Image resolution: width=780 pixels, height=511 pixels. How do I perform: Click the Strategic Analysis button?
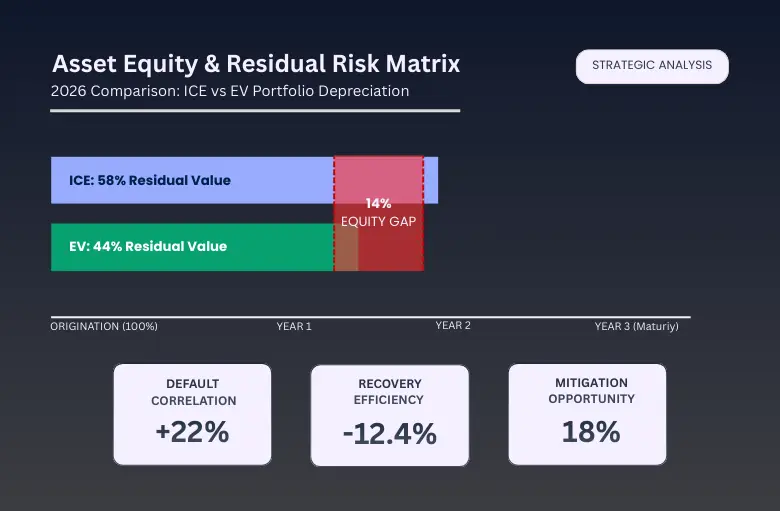tap(652, 66)
